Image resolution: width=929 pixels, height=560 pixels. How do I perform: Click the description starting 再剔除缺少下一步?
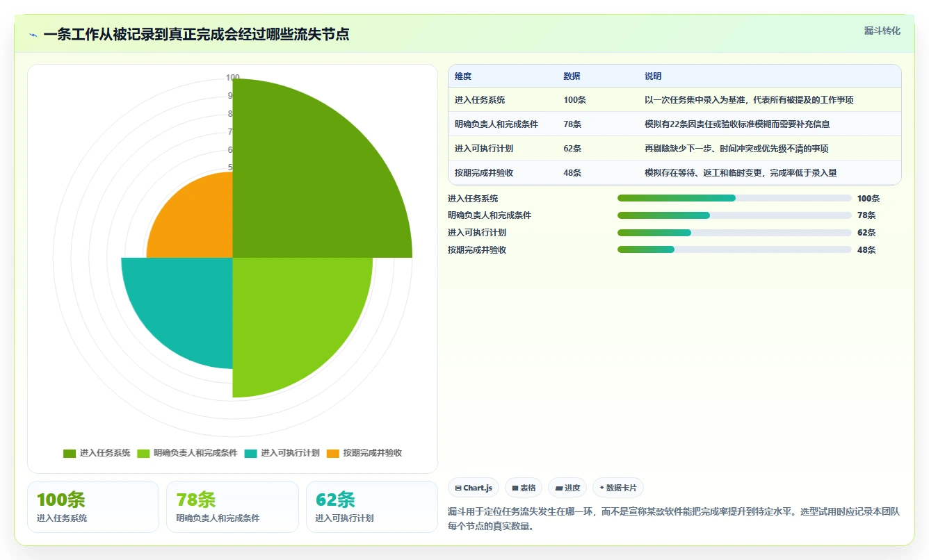[x=736, y=149]
